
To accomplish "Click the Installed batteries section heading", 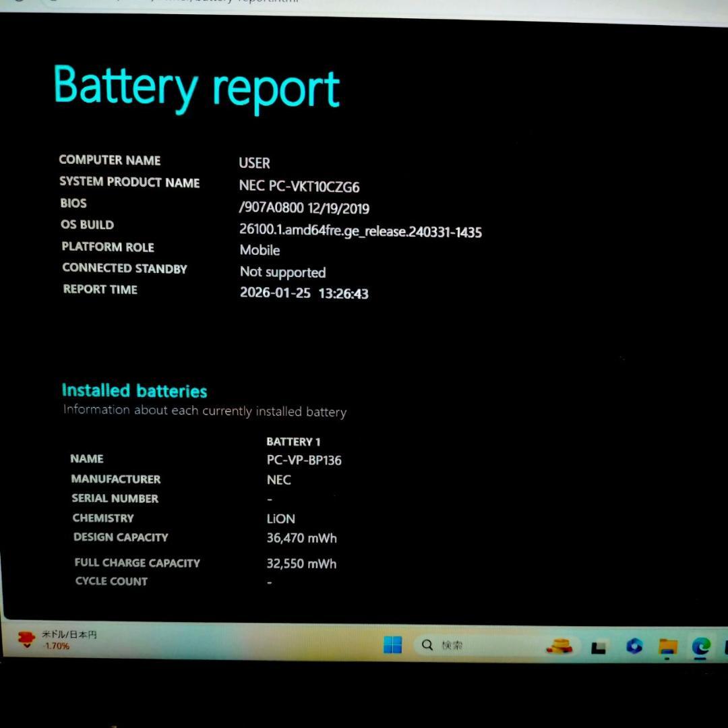I will (133, 390).
